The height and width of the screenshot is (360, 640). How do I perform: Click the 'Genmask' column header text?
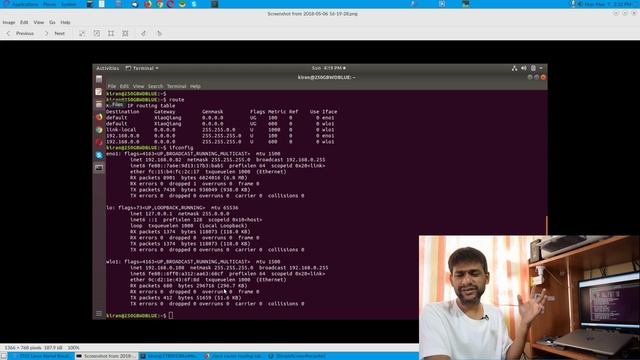pyautogui.click(x=212, y=111)
